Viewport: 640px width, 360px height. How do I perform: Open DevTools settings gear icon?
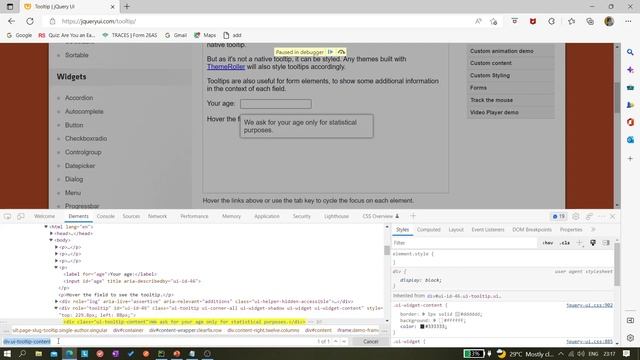coord(576,216)
